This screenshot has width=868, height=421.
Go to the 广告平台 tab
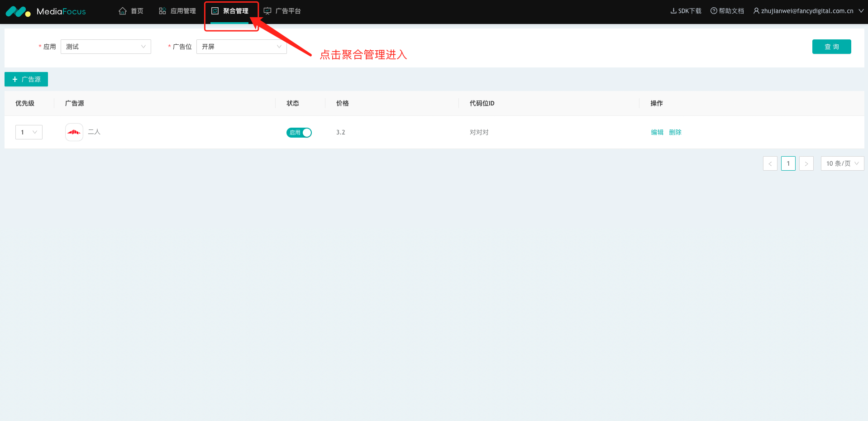(288, 11)
